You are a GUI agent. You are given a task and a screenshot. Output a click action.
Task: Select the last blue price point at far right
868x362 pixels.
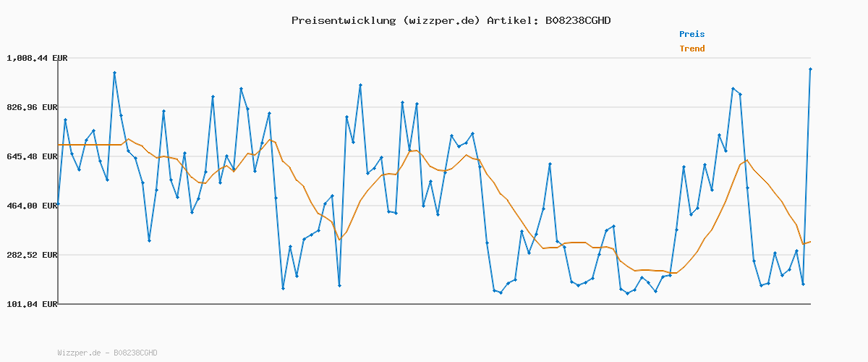(x=810, y=70)
